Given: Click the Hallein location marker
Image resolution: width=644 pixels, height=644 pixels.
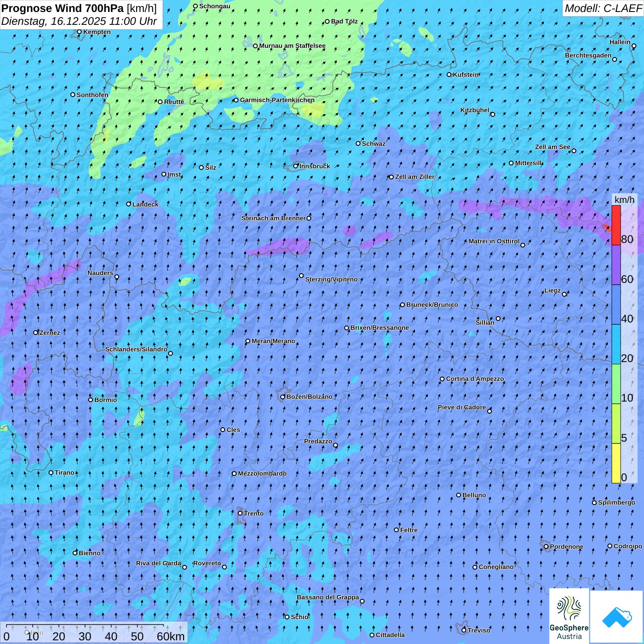Looking at the screenshot, I should click(634, 46).
